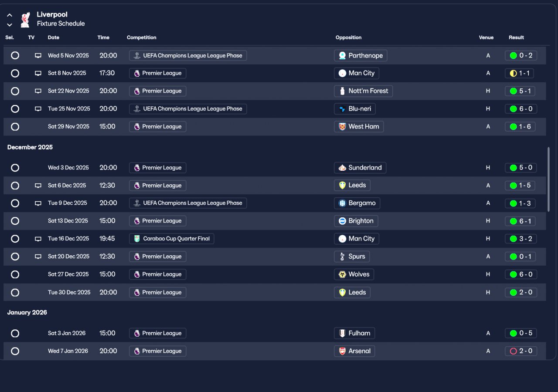Click the fixture list vertical scrollbar

[x=548, y=179]
